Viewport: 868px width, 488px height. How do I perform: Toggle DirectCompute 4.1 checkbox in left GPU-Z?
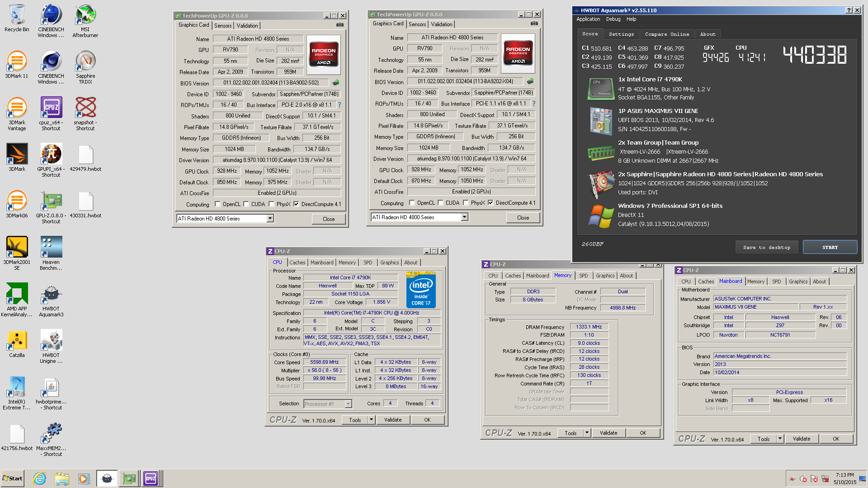coord(297,204)
